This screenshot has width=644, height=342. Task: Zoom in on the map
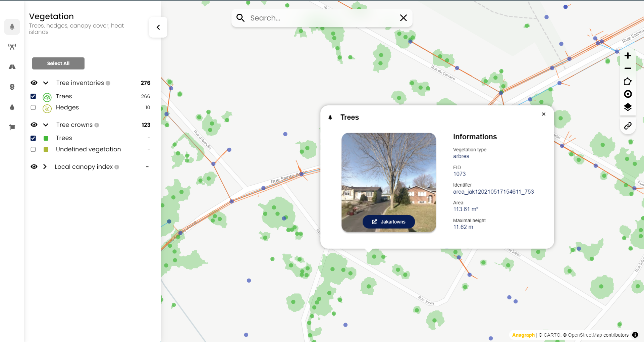click(x=628, y=56)
